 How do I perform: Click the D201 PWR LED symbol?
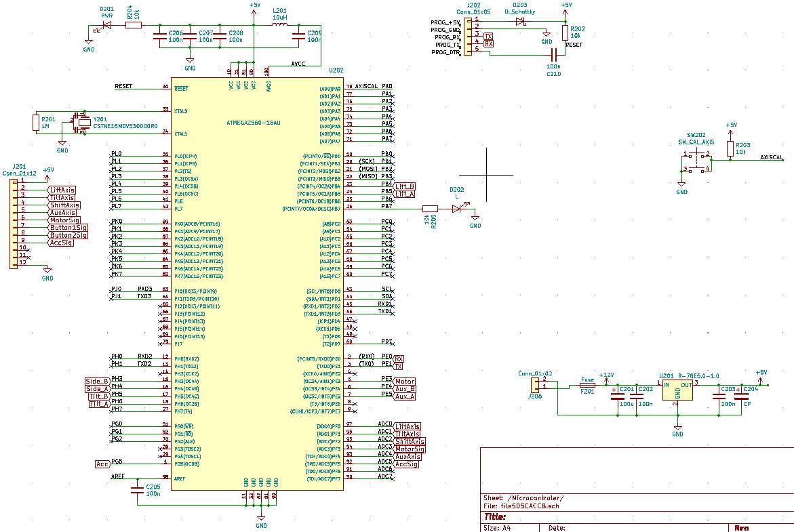click(x=106, y=27)
